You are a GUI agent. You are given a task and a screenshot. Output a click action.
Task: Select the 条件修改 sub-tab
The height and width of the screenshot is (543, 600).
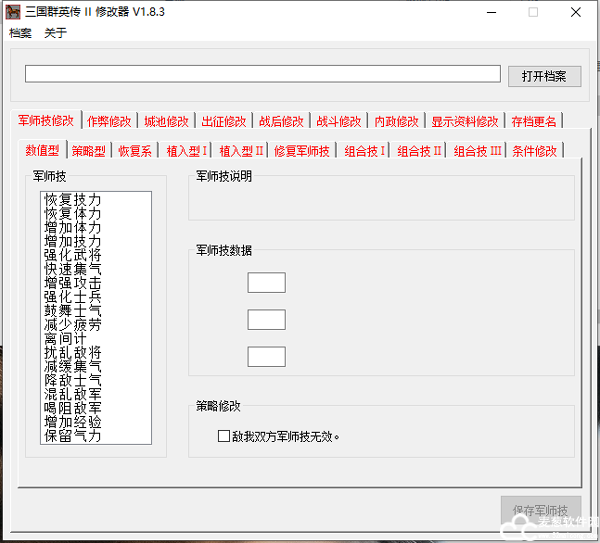pos(534,151)
